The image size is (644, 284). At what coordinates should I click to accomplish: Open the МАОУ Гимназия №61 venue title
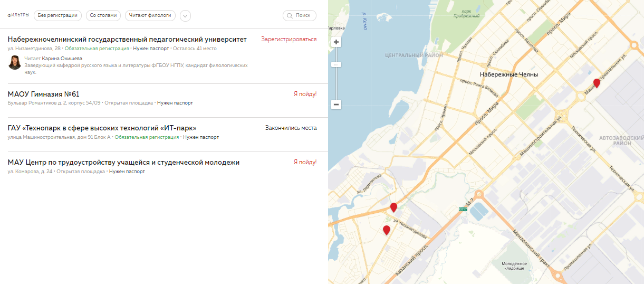[44, 94]
